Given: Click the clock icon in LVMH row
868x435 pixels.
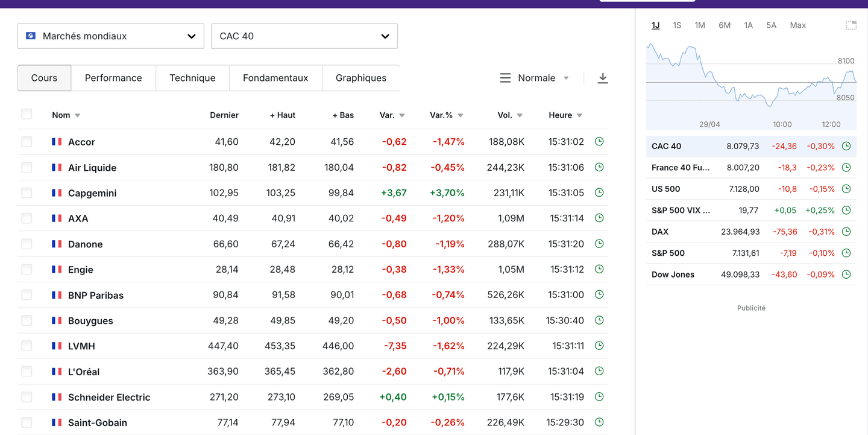Looking at the screenshot, I should tap(599, 346).
